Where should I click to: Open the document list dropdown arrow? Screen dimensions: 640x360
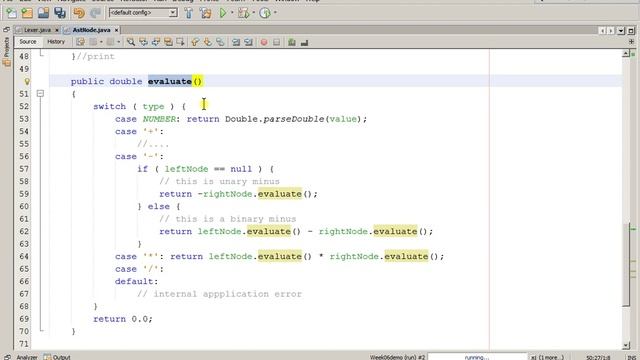[x=621, y=31]
